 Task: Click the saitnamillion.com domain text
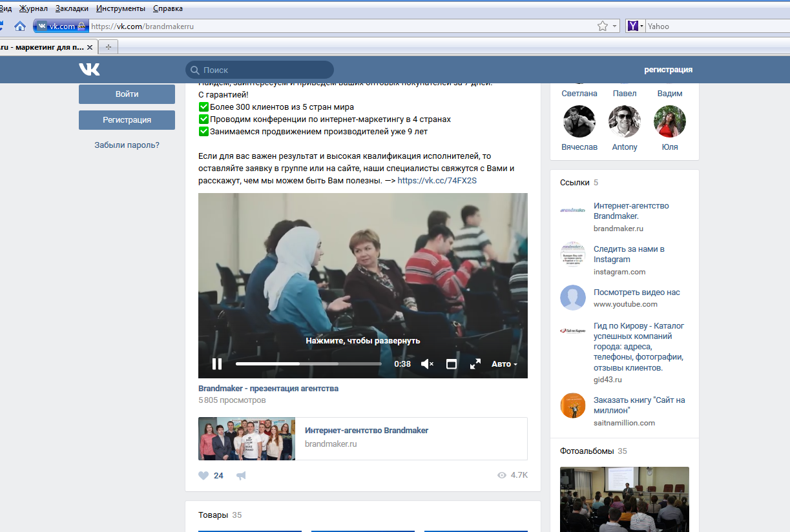click(x=625, y=423)
